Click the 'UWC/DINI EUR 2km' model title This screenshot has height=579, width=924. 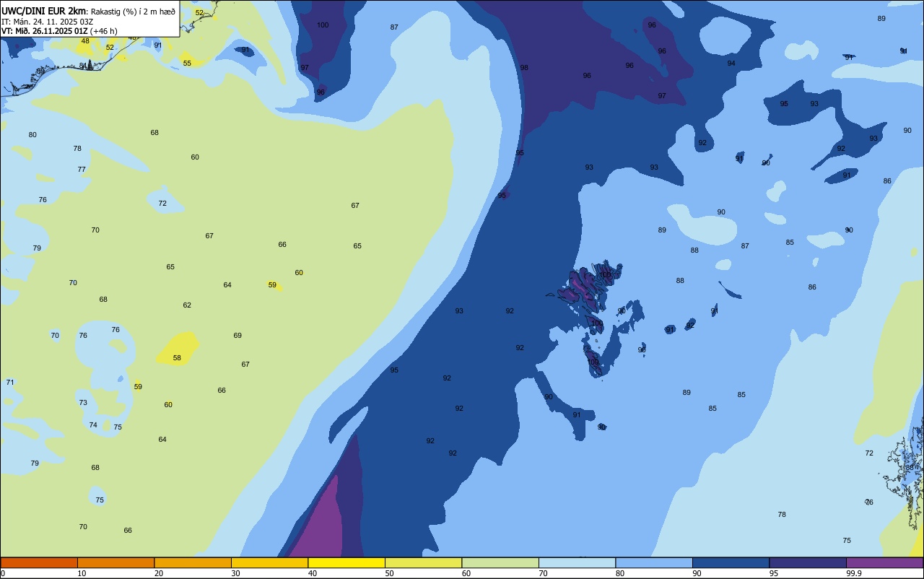(x=43, y=11)
